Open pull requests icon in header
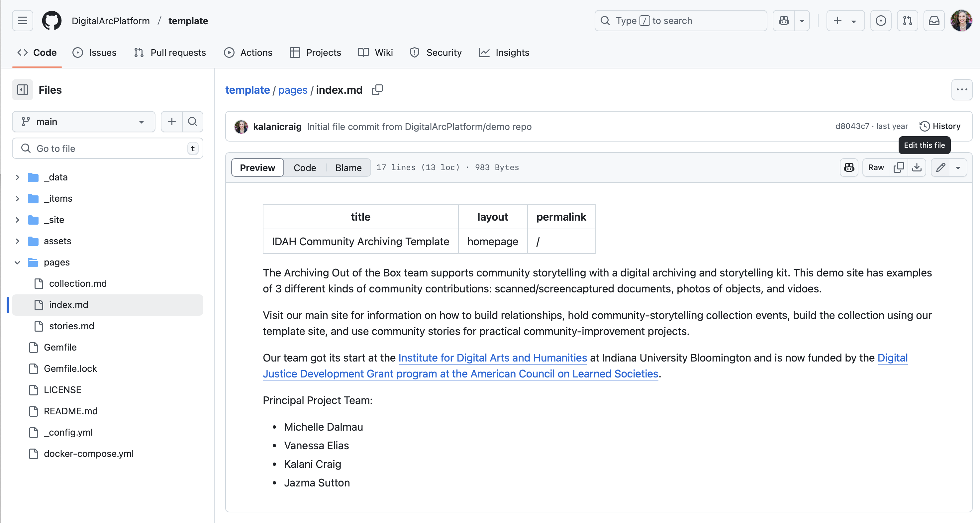The image size is (980, 523). [x=907, y=21]
